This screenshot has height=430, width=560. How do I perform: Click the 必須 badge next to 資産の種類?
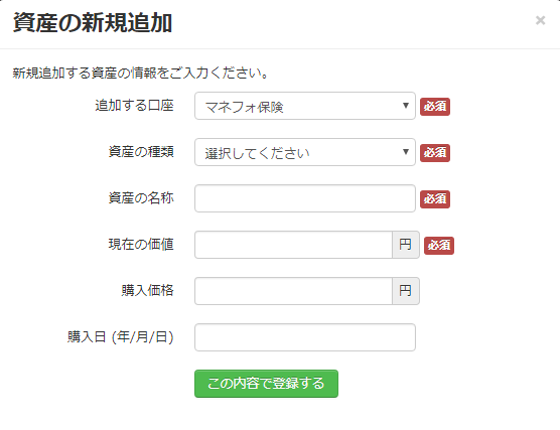435,153
